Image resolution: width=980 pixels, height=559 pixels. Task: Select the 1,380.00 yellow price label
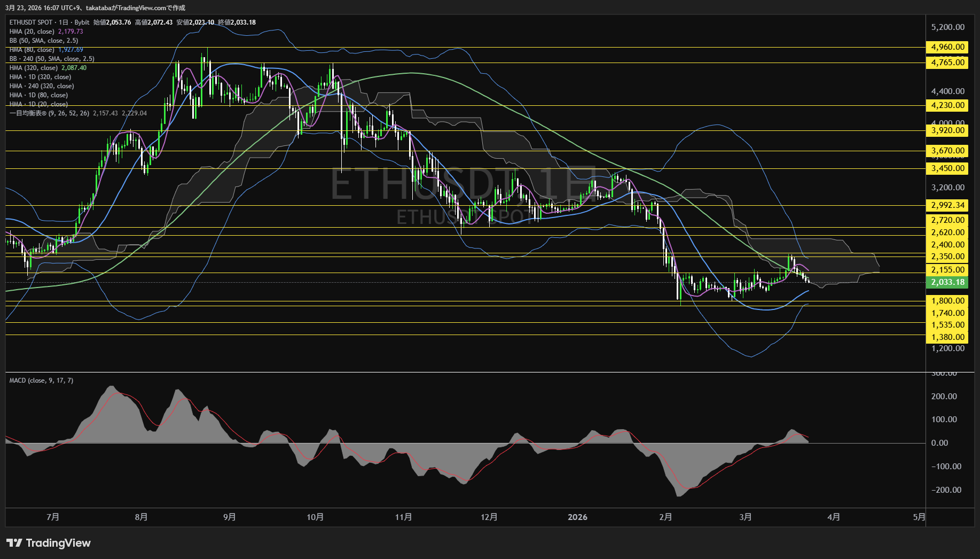(947, 337)
